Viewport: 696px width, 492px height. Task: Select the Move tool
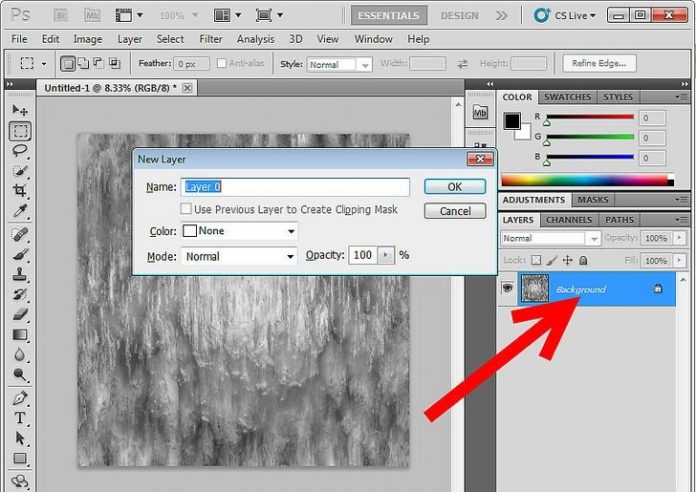[x=19, y=109]
